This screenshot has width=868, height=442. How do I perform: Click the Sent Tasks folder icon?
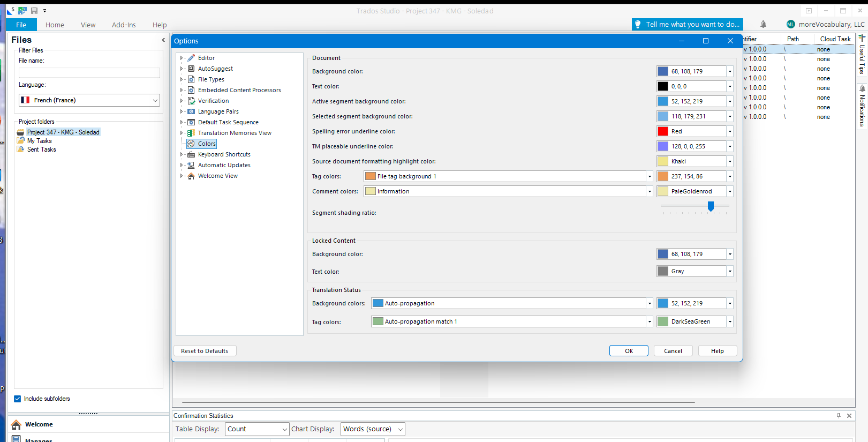tap(21, 149)
